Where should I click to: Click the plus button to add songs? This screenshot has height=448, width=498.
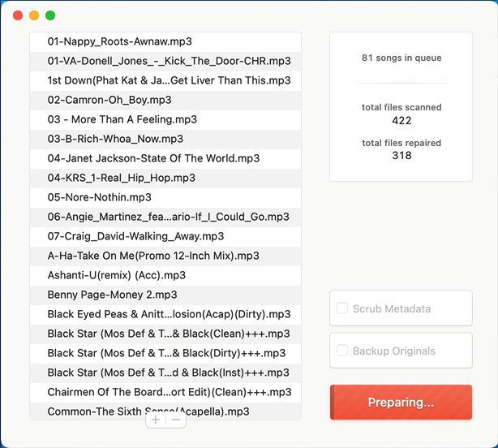[x=156, y=420]
